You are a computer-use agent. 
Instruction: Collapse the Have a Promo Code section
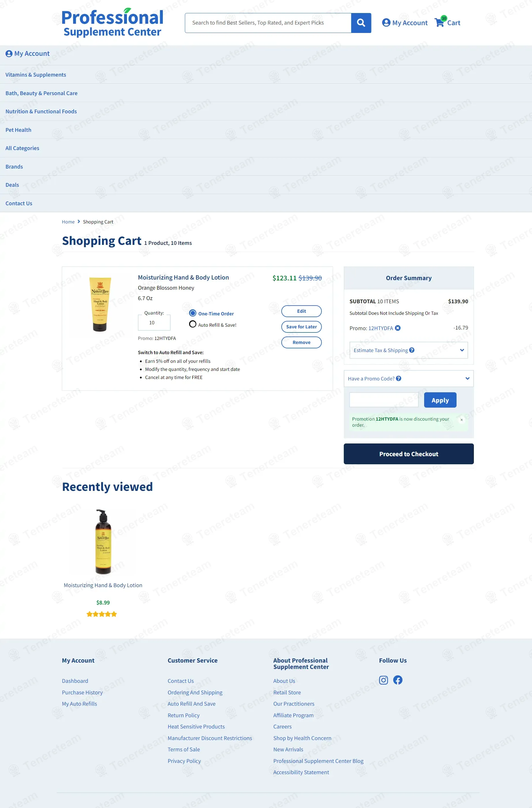tap(467, 378)
